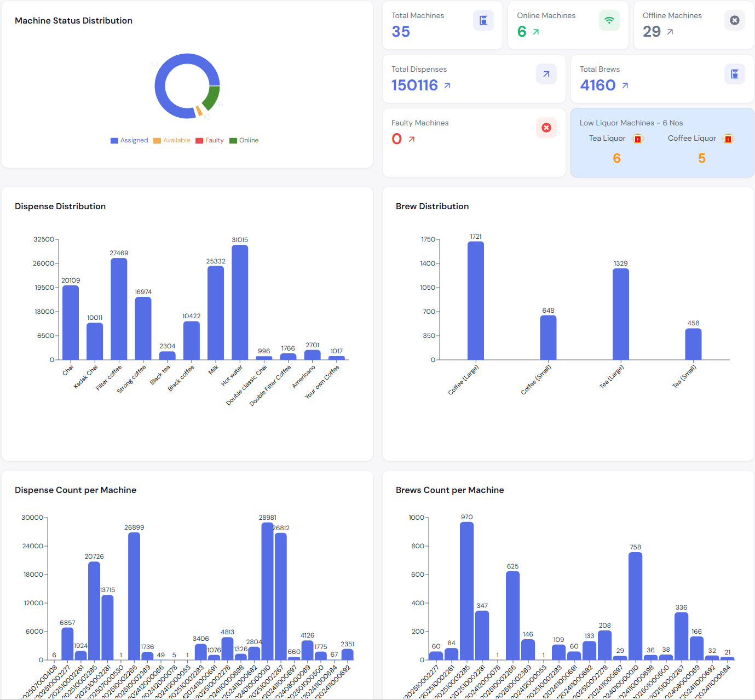Click the brews bar labeled 970
This screenshot has height=700, width=755.
pos(466,591)
